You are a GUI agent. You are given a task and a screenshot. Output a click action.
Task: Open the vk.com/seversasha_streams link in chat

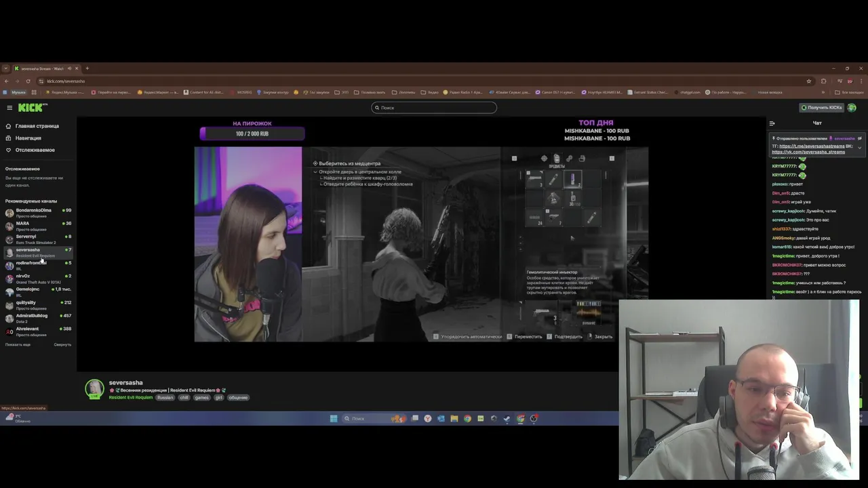pyautogui.click(x=808, y=152)
